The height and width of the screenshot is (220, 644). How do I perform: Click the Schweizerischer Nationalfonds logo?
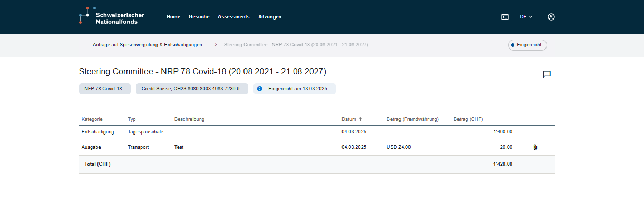coord(111,16)
